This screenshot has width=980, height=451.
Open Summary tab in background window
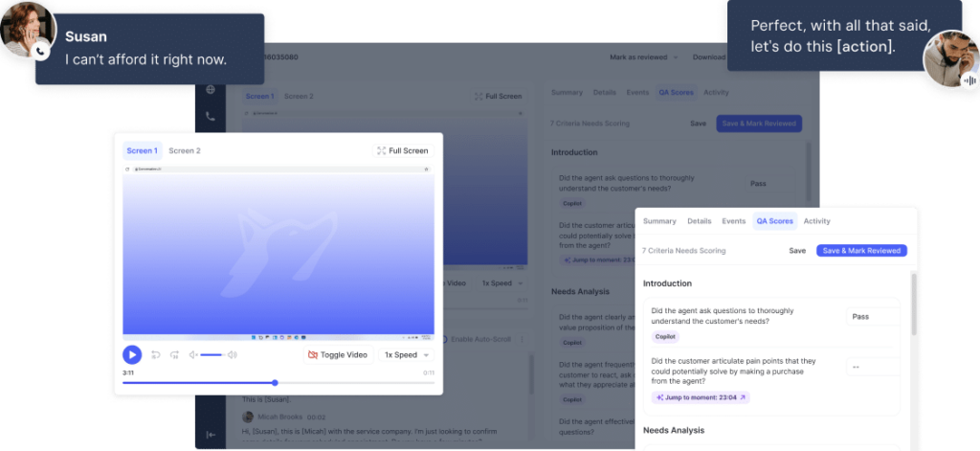pyautogui.click(x=567, y=93)
